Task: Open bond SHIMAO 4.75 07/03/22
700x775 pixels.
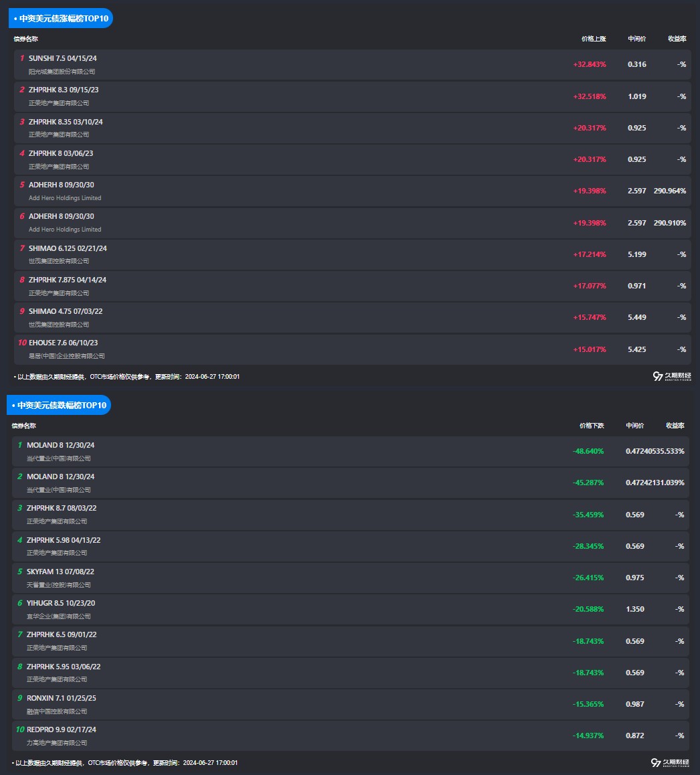Action: (66, 311)
